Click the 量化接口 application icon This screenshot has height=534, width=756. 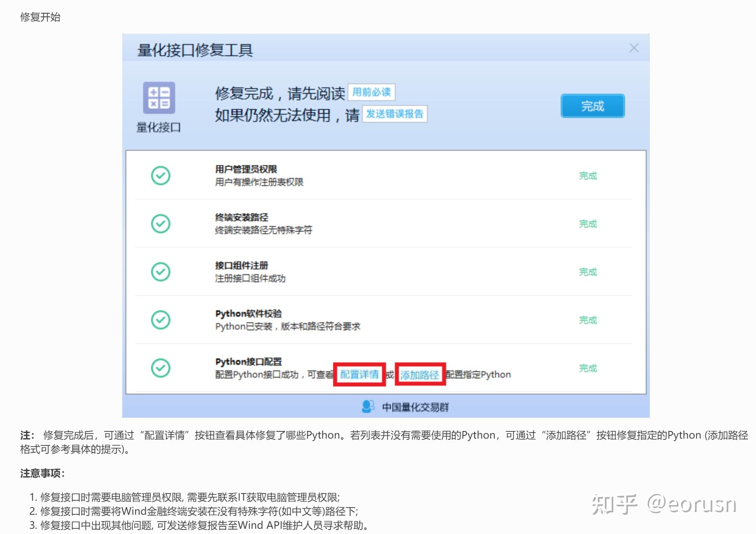coord(159,98)
